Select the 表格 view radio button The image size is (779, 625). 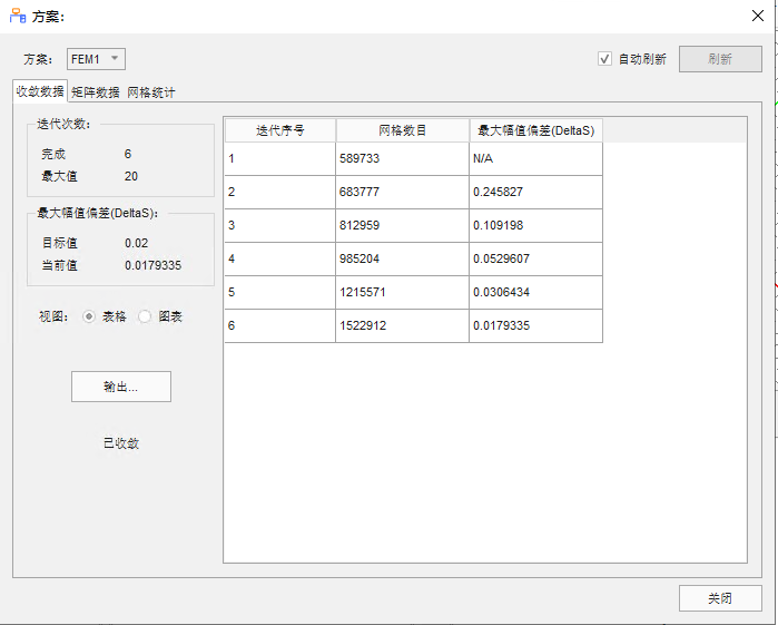click(x=89, y=316)
